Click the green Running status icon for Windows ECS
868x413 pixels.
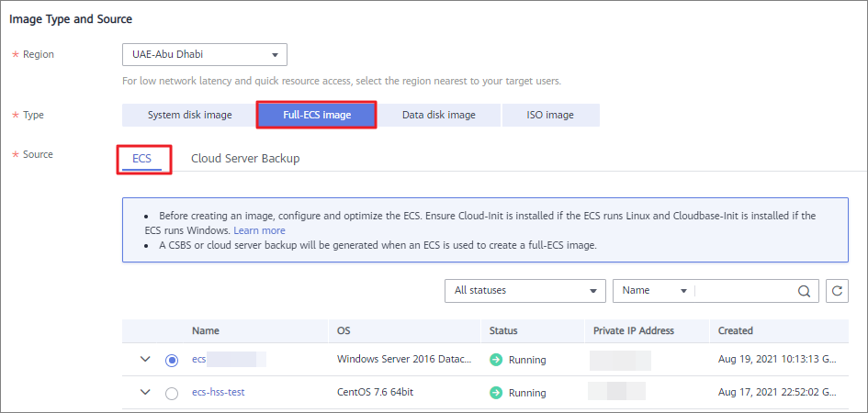pyautogui.click(x=496, y=360)
